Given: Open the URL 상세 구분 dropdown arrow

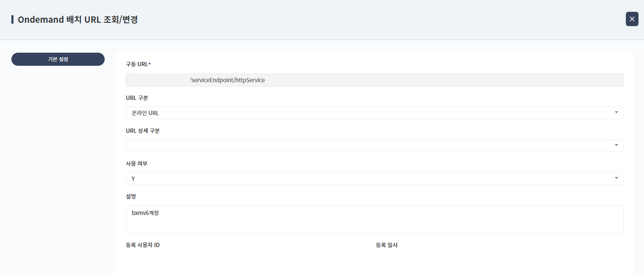Looking at the screenshot, I should click(x=616, y=145).
